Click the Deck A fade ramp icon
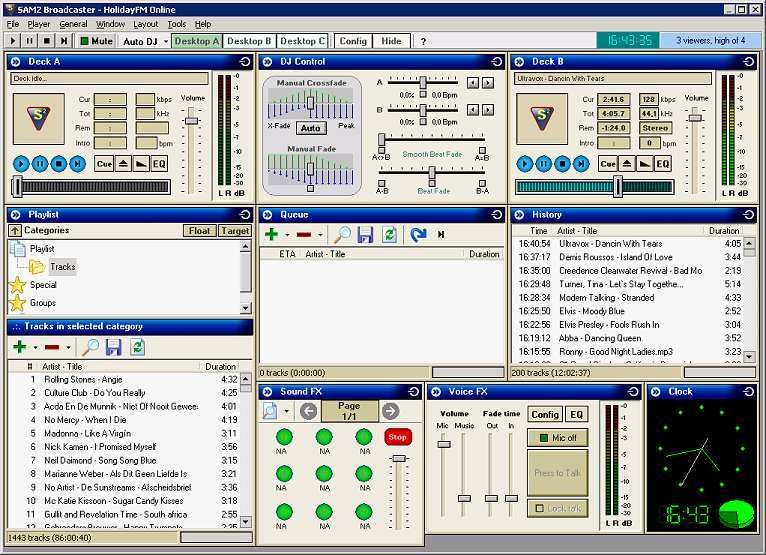Image resolution: width=766 pixels, height=555 pixels. 141,164
